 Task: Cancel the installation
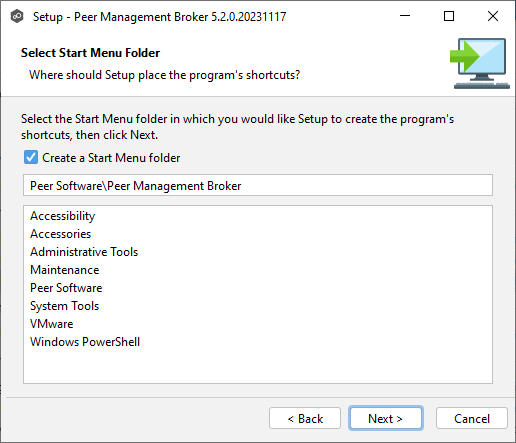click(472, 418)
